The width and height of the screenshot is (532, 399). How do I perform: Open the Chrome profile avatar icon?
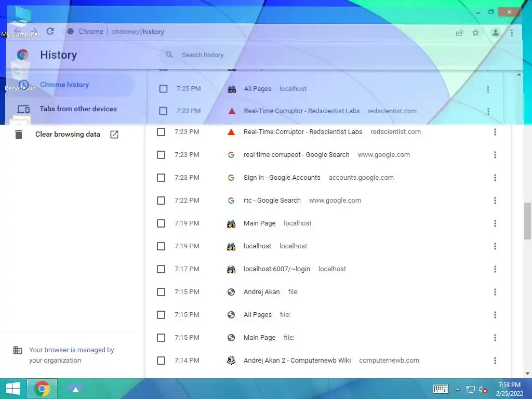pyautogui.click(x=495, y=33)
